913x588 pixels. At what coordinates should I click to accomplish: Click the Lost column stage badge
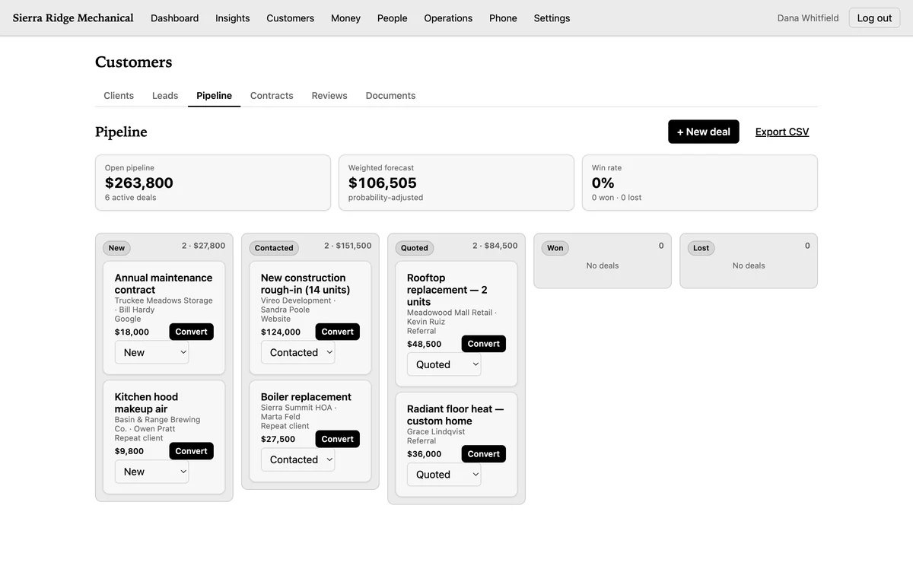coord(701,248)
